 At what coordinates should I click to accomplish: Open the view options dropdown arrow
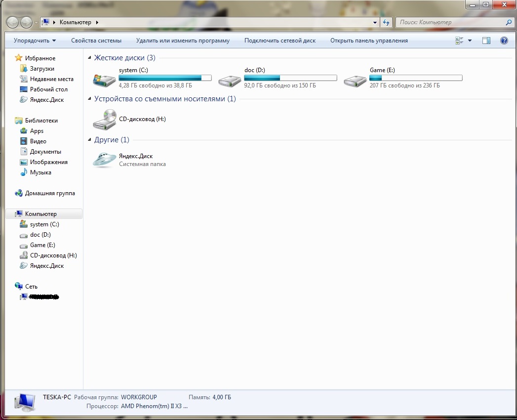470,41
